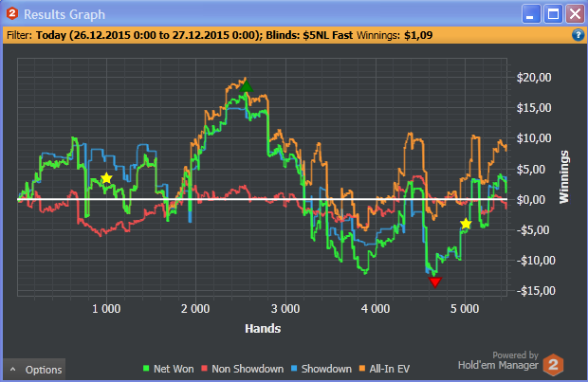Minimize the Results Graph window
This screenshot has width=588, height=382.
pos(531,14)
